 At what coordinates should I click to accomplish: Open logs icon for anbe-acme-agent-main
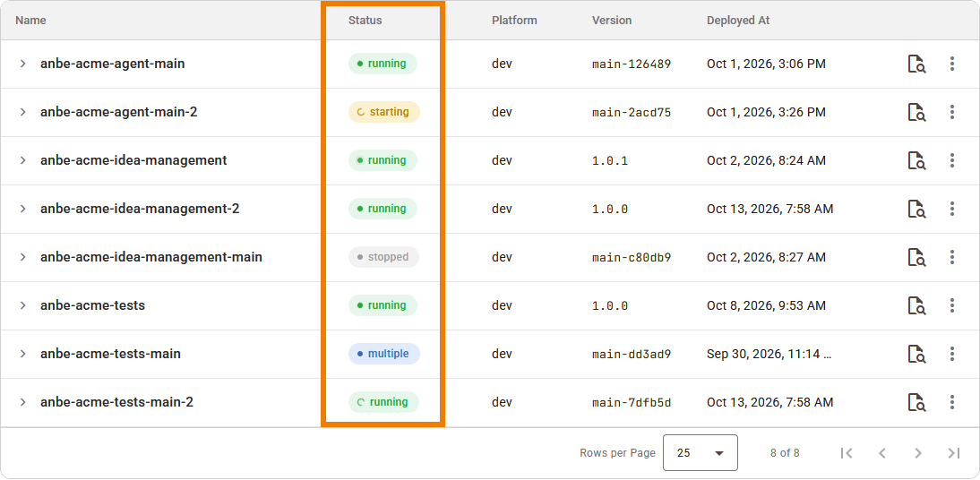coord(916,64)
